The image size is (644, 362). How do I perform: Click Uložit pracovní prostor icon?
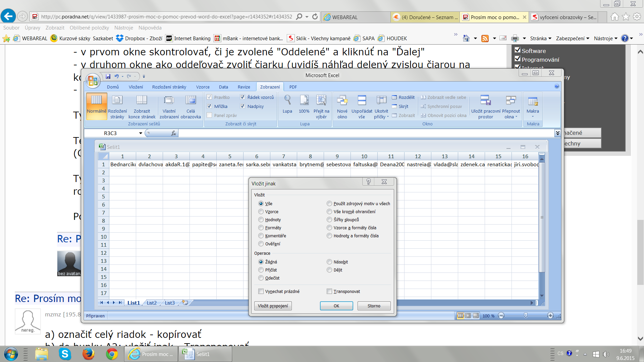click(x=485, y=100)
